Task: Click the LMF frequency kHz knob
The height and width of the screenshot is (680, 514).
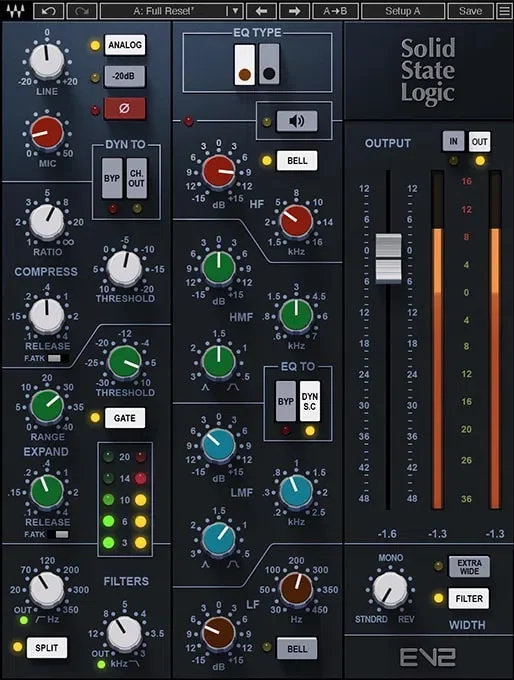Action: (x=296, y=492)
